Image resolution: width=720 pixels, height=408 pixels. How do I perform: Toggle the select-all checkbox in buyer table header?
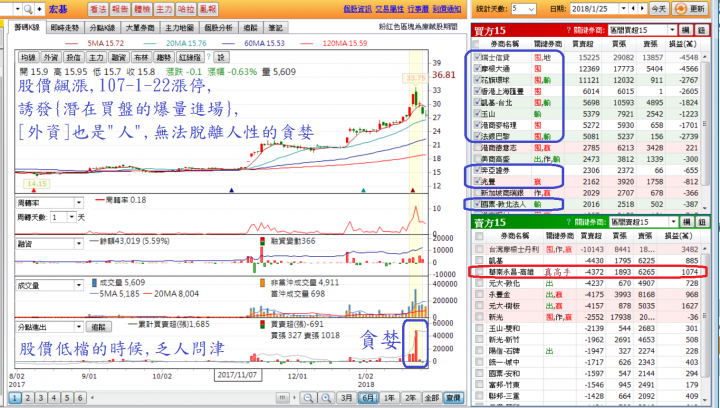pos(476,44)
